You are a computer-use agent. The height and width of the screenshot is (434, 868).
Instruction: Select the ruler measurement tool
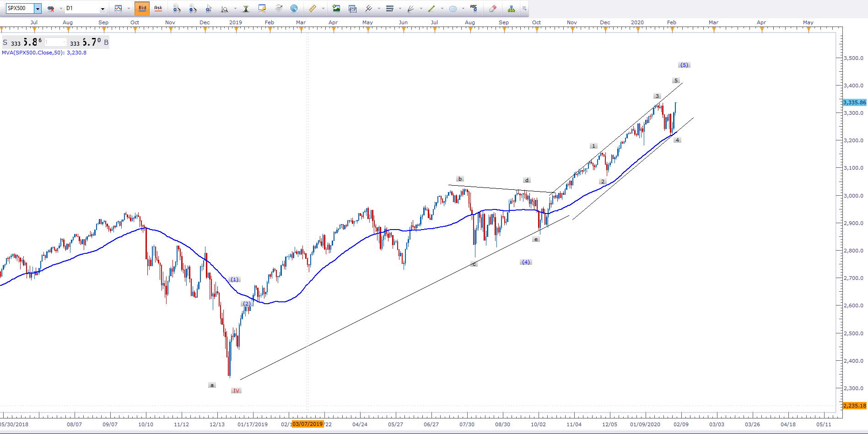pyautogui.click(x=313, y=8)
